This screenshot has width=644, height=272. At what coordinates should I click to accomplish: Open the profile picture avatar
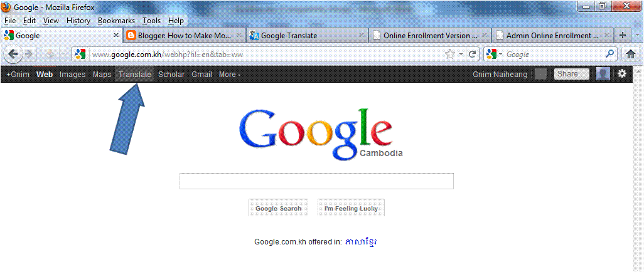[x=603, y=74]
